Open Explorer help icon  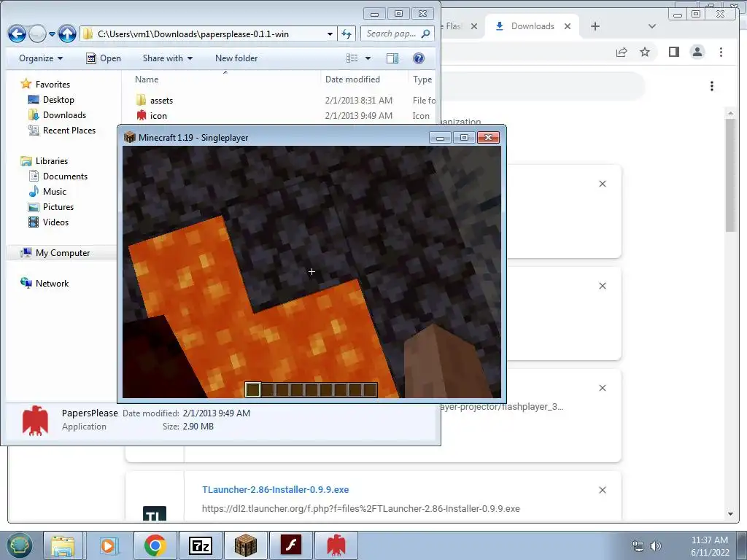click(x=418, y=58)
